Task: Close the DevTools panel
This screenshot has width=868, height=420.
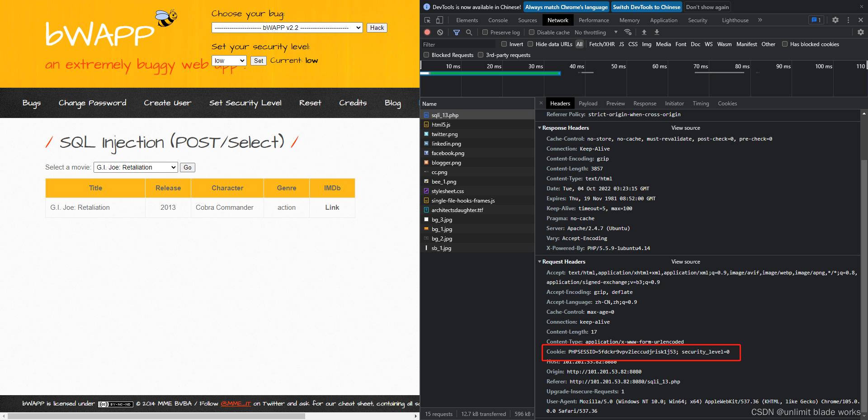Action: click(x=861, y=20)
